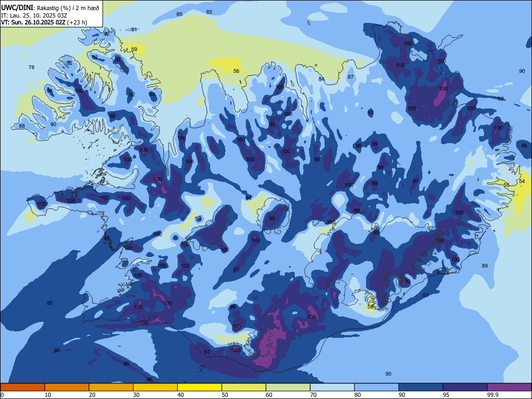Click the map humidity value '59'
Screen dimensions: 532x399
(134, 49)
